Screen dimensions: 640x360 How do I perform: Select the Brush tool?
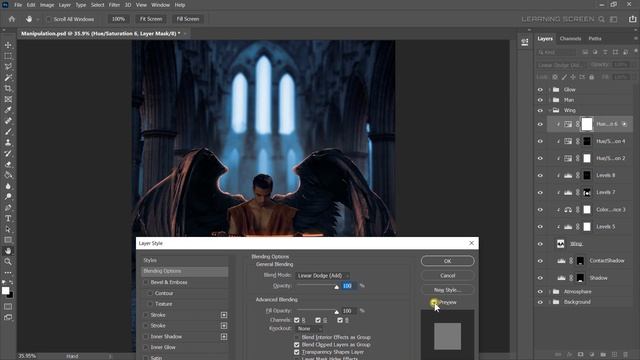8,132
